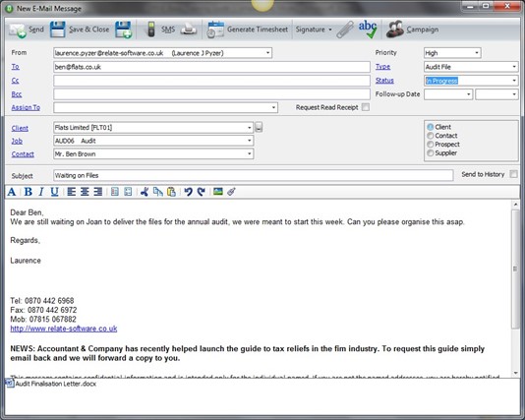Click the hyperlink icon in formatting bar

click(231, 192)
